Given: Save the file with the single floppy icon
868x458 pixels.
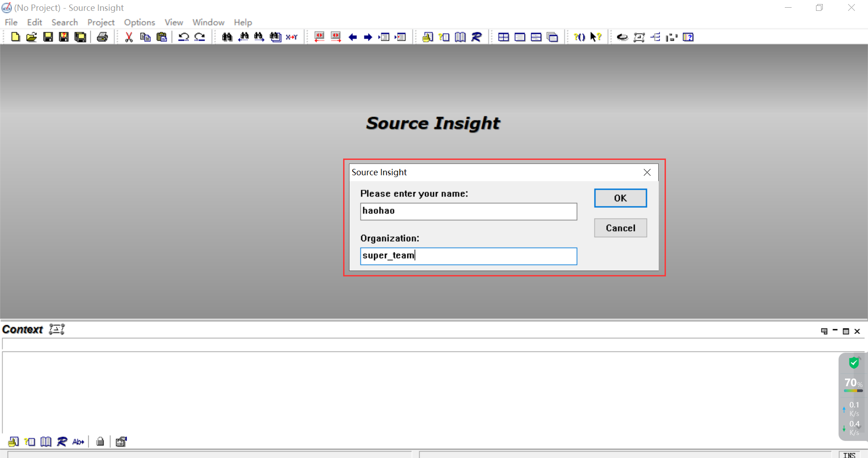Looking at the screenshot, I should pyautogui.click(x=48, y=37).
